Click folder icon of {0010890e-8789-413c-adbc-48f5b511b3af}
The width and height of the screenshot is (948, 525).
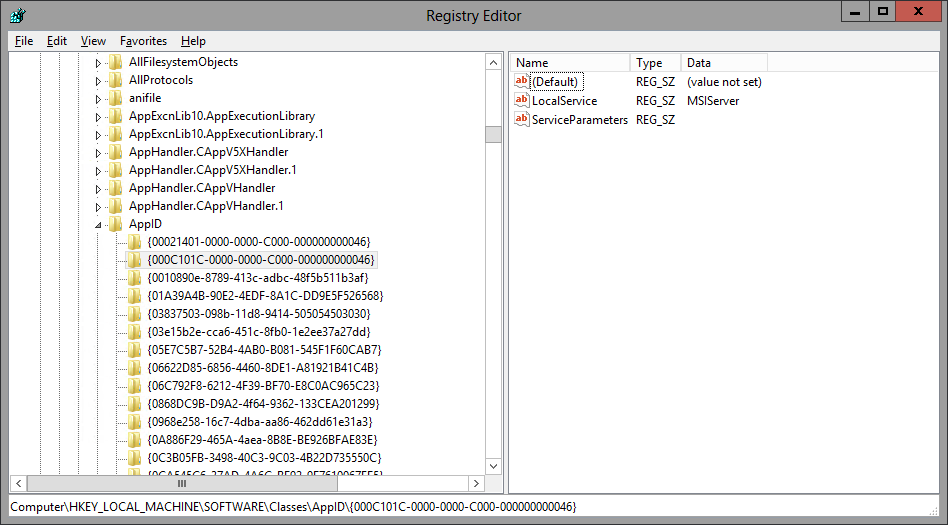coord(134,278)
